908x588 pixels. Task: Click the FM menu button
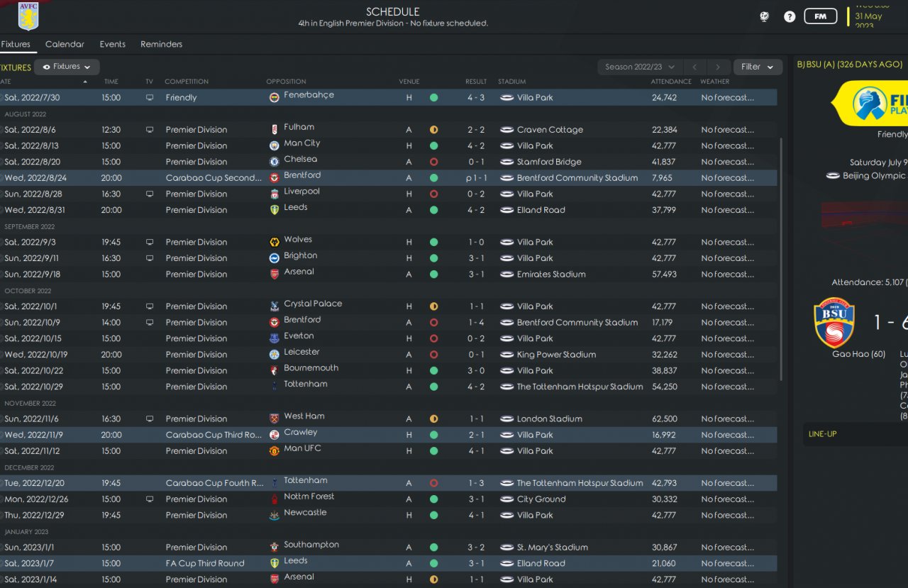820,16
